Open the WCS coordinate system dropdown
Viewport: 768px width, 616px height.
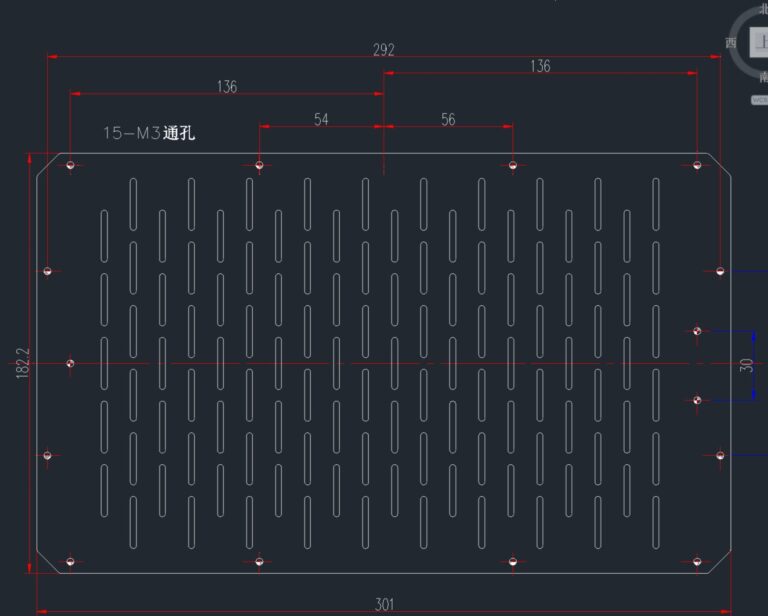(760, 100)
